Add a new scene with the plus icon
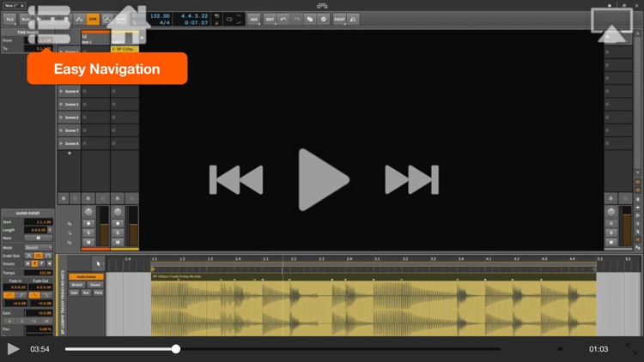Image resolution: width=644 pixels, height=362 pixels. point(70,153)
